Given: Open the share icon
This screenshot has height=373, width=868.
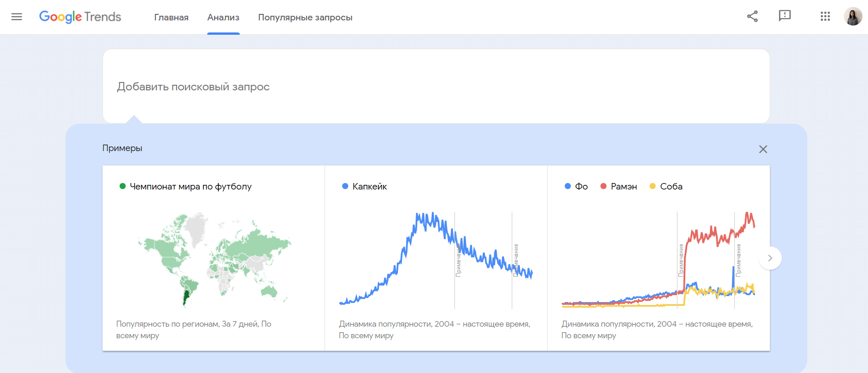Looking at the screenshot, I should point(753,16).
